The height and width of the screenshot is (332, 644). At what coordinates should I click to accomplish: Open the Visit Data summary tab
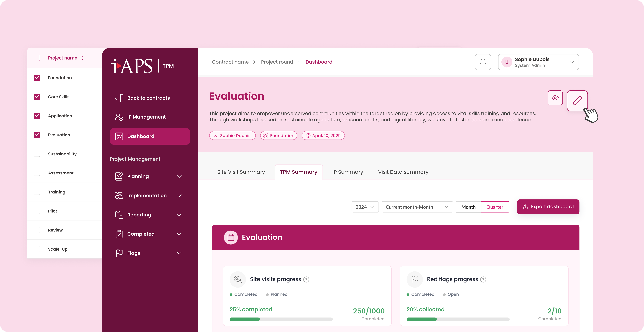tap(403, 172)
